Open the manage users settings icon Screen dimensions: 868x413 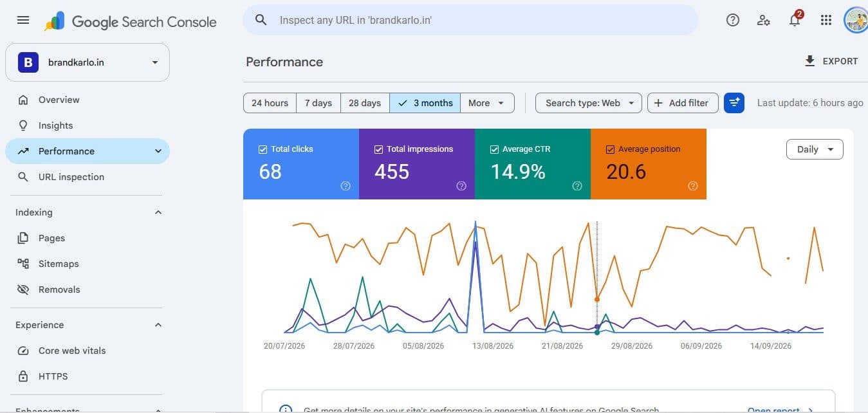point(764,20)
